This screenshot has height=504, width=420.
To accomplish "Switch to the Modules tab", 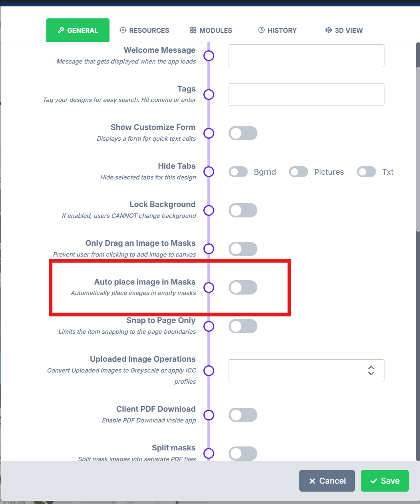I will coord(211,30).
